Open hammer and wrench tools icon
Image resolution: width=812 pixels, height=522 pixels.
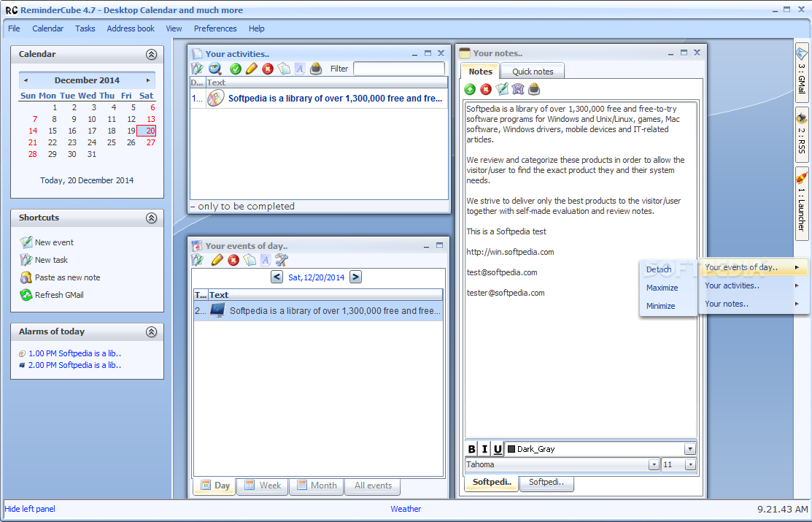(282, 260)
